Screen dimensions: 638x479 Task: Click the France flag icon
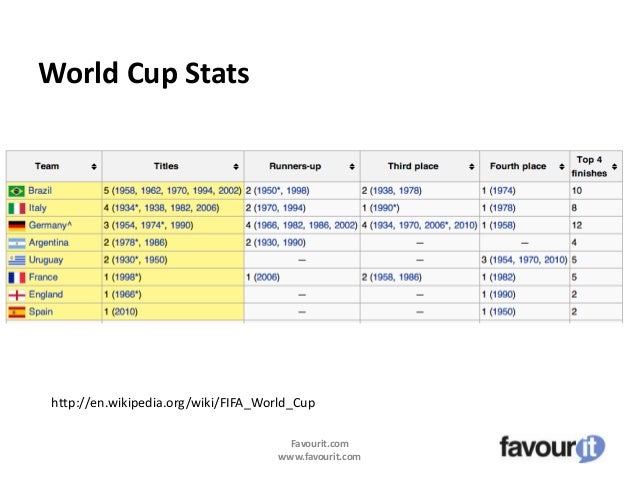[16, 277]
